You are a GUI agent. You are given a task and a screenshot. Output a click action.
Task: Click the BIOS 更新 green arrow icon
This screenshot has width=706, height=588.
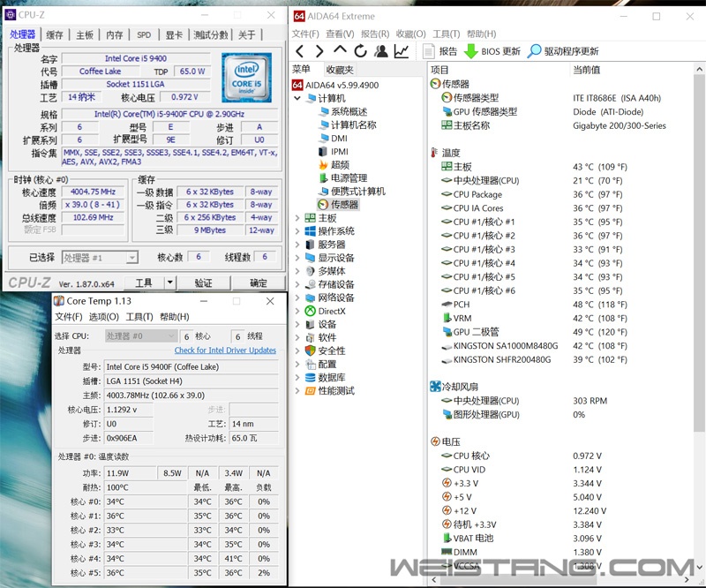point(471,51)
